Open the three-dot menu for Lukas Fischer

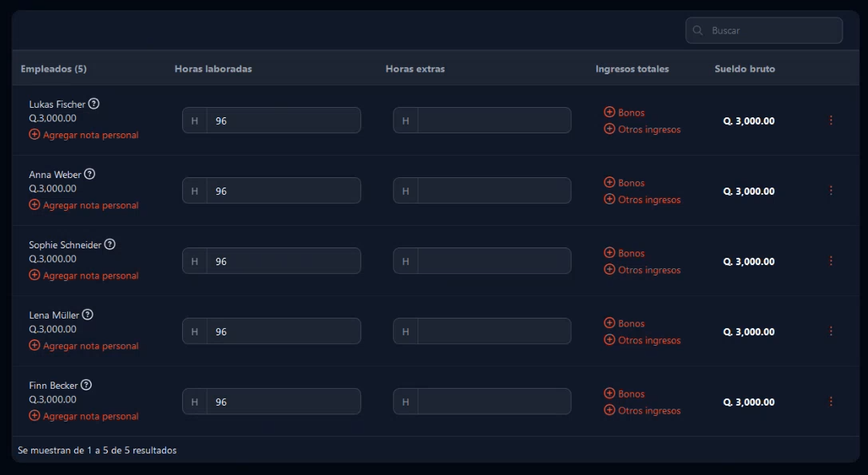pyautogui.click(x=830, y=120)
